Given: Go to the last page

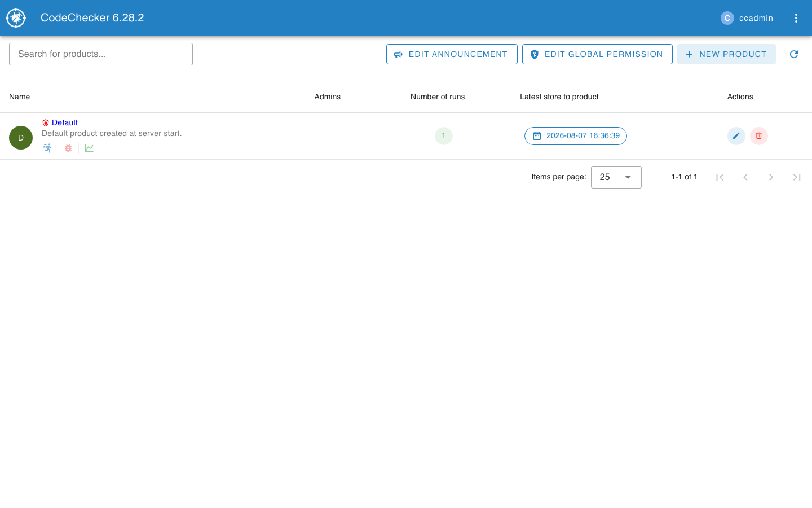Looking at the screenshot, I should point(797,177).
